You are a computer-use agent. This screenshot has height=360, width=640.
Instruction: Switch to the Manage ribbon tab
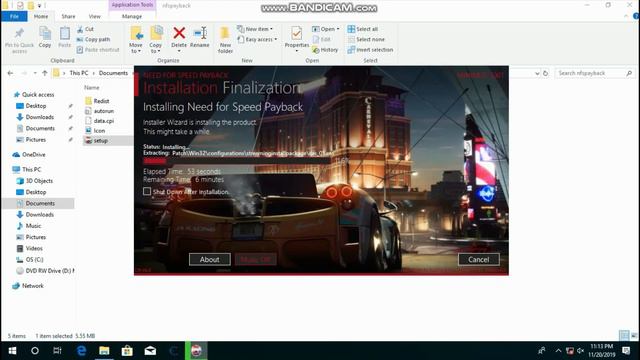132,16
